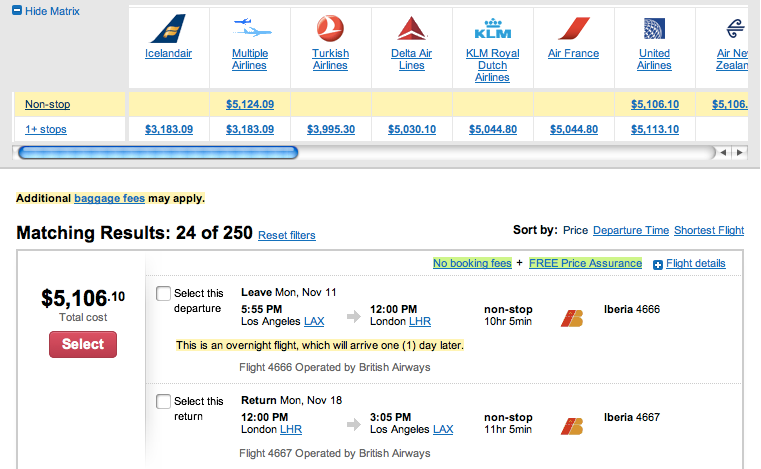Viewport: 761px width, 469px height.
Task: Click the United Airlines globe logo
Action: (654, 27)
